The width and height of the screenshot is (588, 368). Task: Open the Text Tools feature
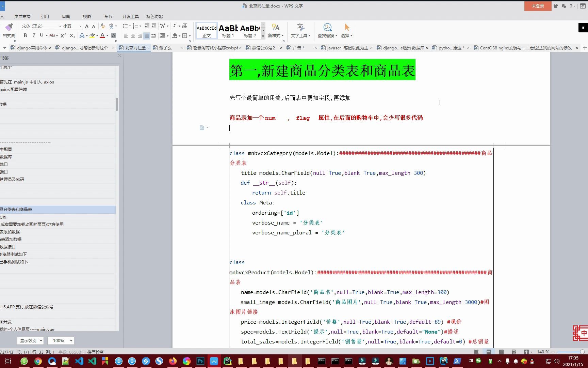[x=300, y=30]
